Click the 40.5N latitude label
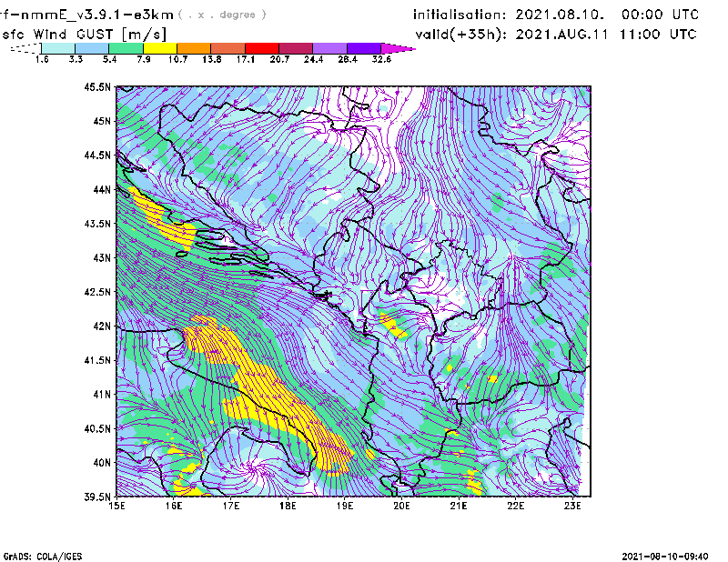The width and height of the screenshot is (728, 562). click(97, 428)
